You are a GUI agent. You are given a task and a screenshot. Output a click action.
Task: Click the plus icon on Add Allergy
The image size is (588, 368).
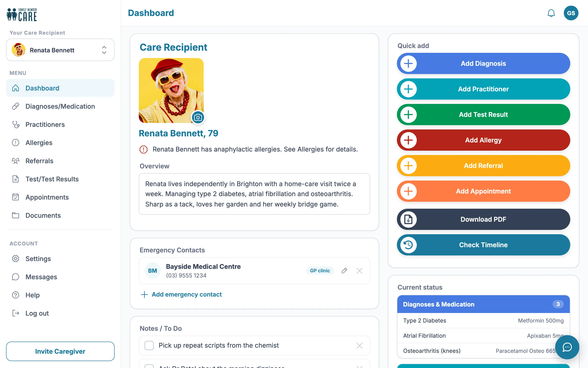[408, 140]
